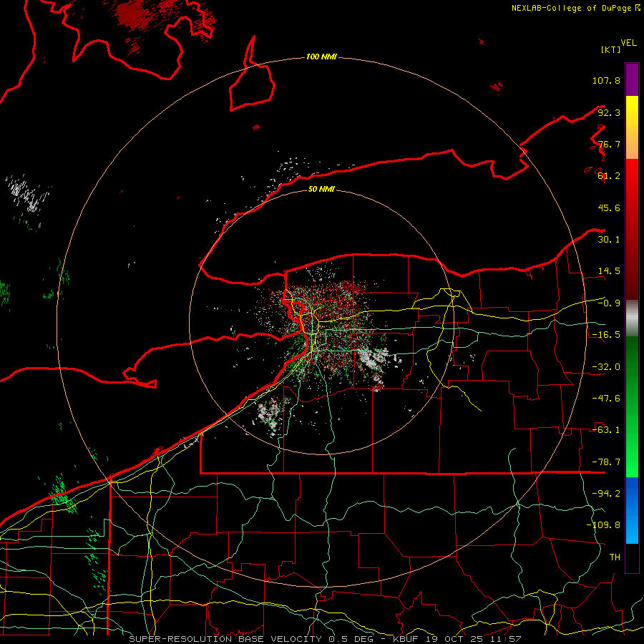
Task: Click the -16.5 velocity scale value
Action: click(606, 335)
